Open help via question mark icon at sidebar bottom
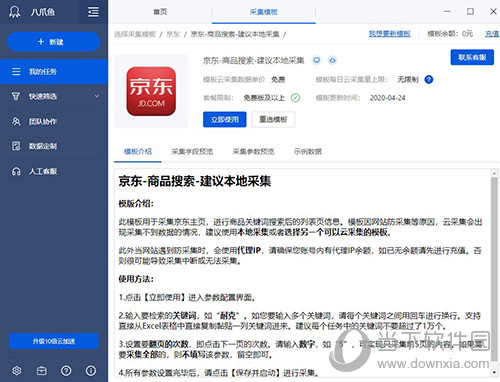The width and height of the screenshot is (500, 382). (x=66, y=370)
